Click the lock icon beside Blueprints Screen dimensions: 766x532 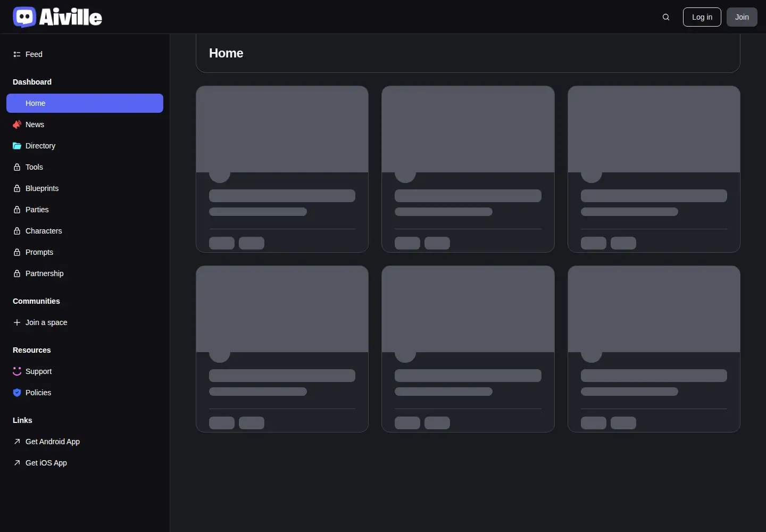click(17, 188)
